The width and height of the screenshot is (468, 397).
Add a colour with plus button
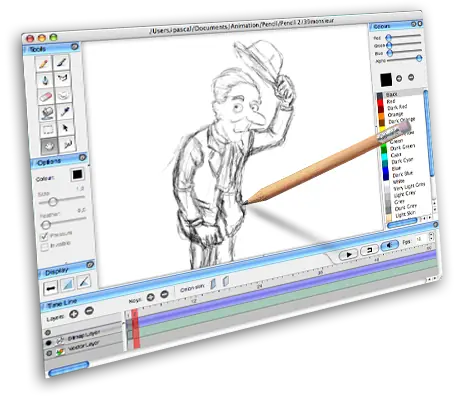point(399,79)
